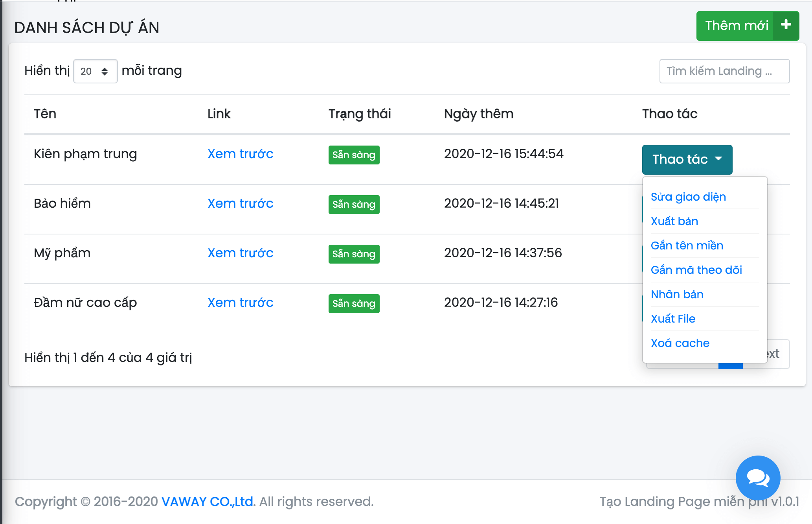Open the Thao tác dropdown button
This screenshot has height=524, width=812.
pyautogui.click(x=687, y=159)
